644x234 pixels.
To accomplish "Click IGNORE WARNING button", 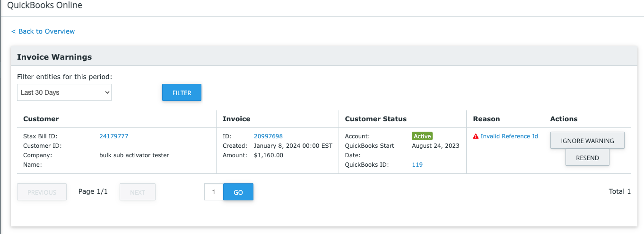I will (x=587, y=141).
